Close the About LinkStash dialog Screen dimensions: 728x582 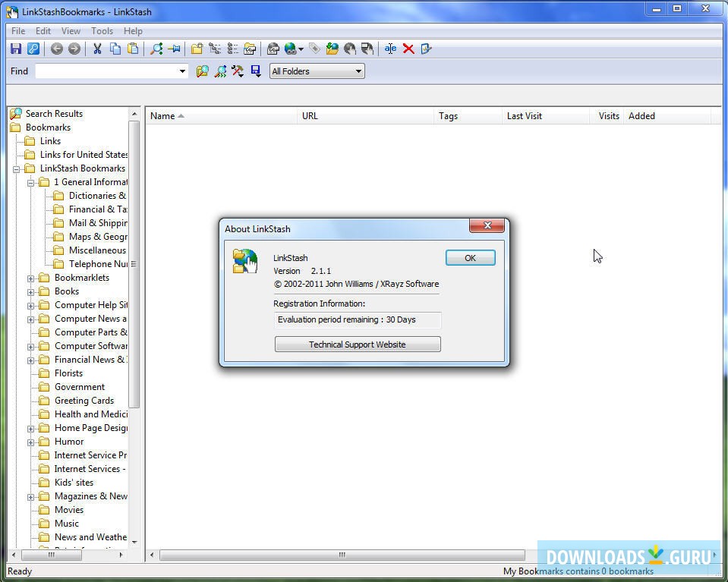(x=487, y=225)
